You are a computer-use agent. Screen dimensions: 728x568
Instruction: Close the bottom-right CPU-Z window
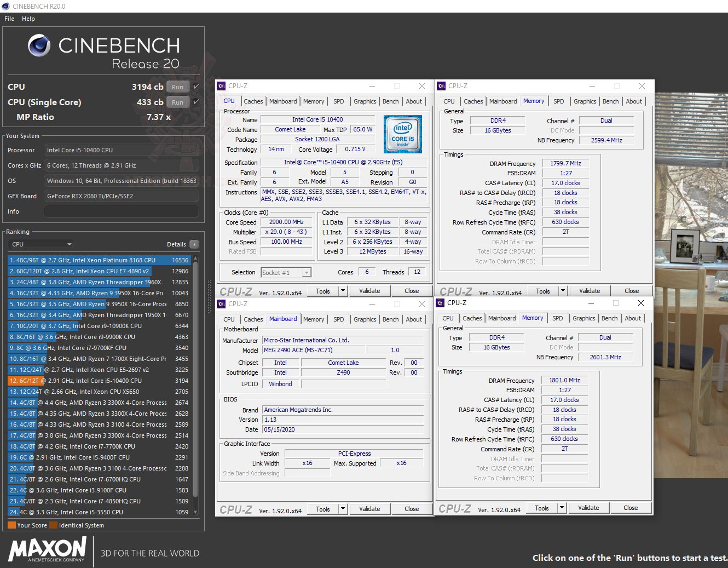click(x=641, y=303)
